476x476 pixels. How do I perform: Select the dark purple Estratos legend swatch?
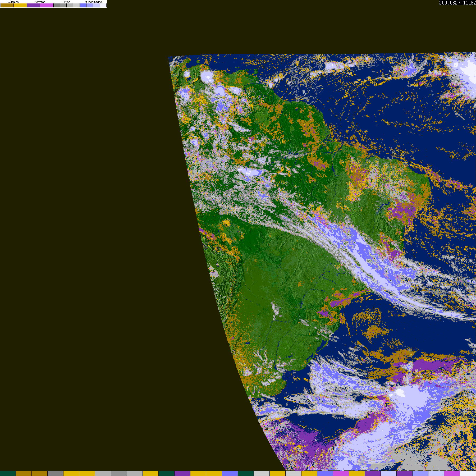click(x=34, y=5)
